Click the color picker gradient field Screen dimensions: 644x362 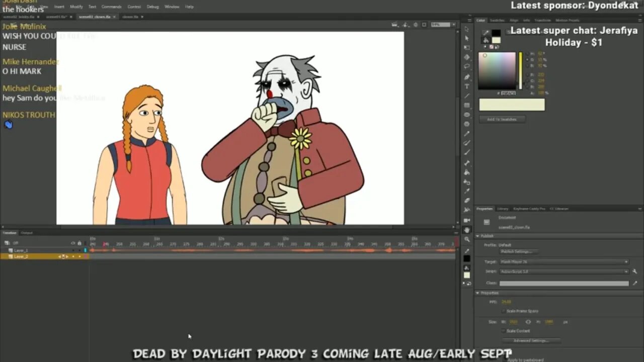point(497,70)
